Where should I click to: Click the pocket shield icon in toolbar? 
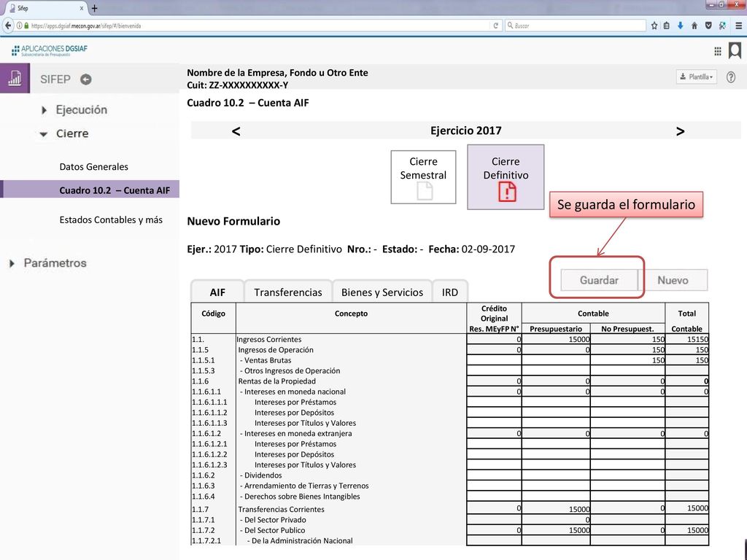click(708, 26)
